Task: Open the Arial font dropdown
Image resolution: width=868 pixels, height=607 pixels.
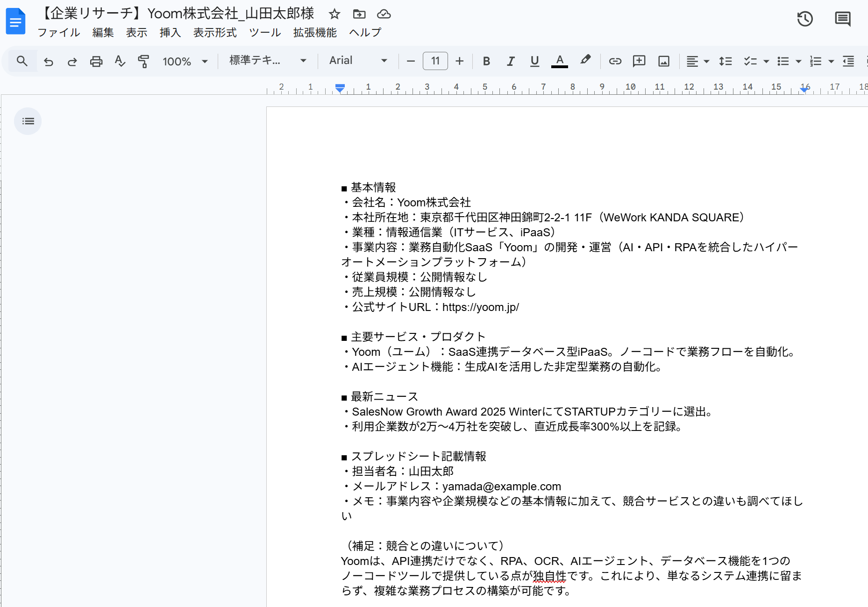Action: pos(358,61)
